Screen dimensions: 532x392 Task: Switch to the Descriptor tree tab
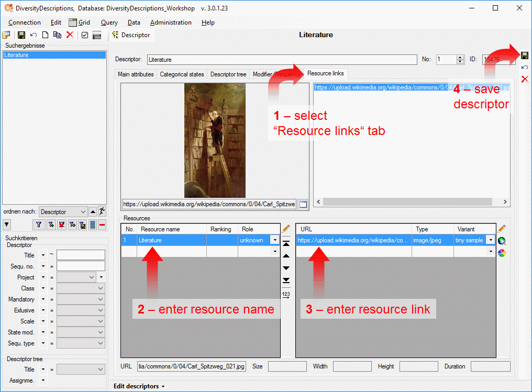(228, 74)
